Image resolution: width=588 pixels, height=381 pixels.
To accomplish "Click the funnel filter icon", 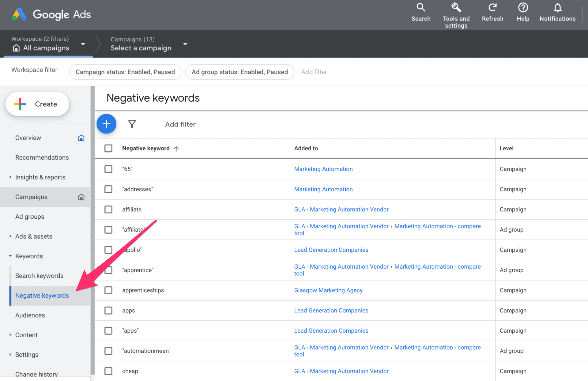I will [x=132, y=124].
